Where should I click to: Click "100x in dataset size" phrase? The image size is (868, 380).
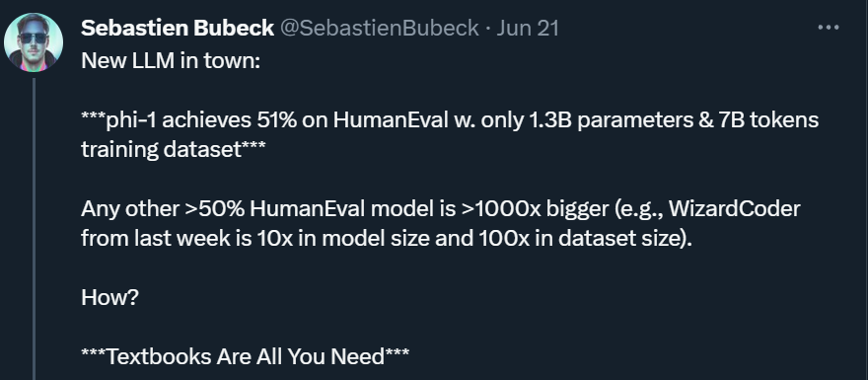click(582, 238)
